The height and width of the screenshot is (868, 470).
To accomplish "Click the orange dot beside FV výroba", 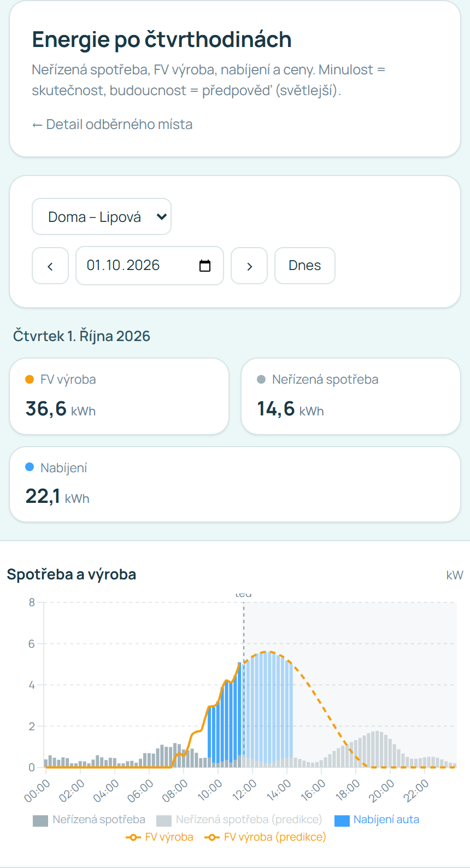I will (x=30, y=379).
